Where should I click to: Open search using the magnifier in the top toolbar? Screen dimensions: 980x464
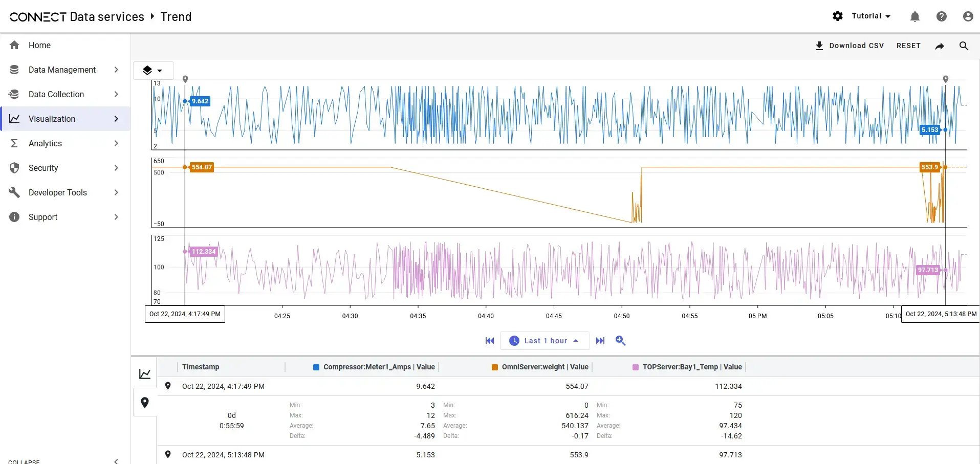(964, 46)
